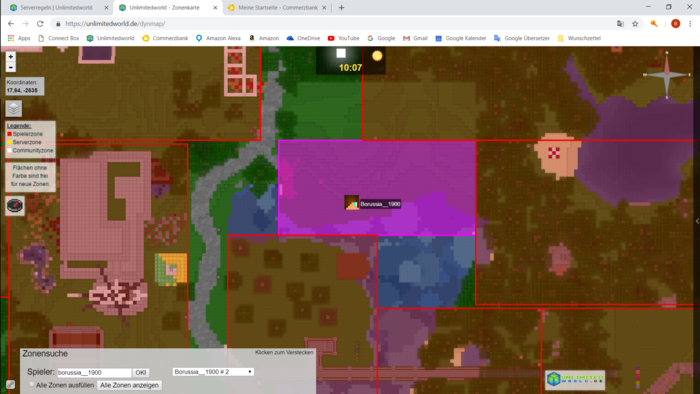
Task: Click the Alle Zonen anzeigen button
Action: coord(129,385)
